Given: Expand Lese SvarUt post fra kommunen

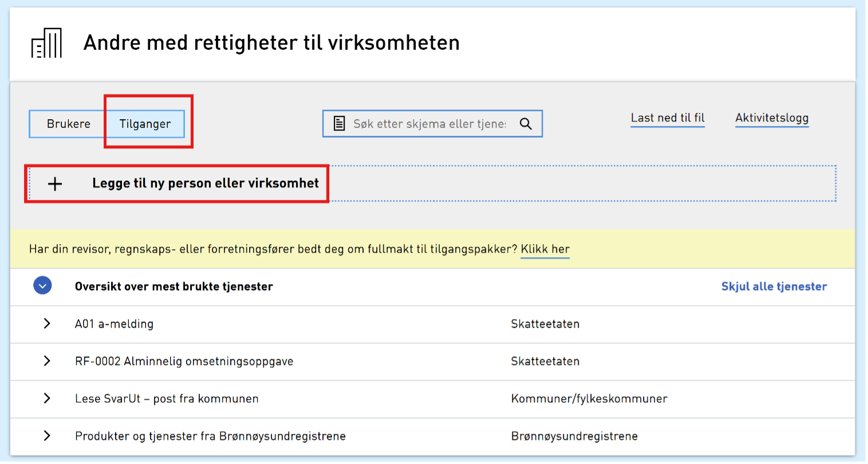Looking at the screenshot, I should tap(47, 399).
